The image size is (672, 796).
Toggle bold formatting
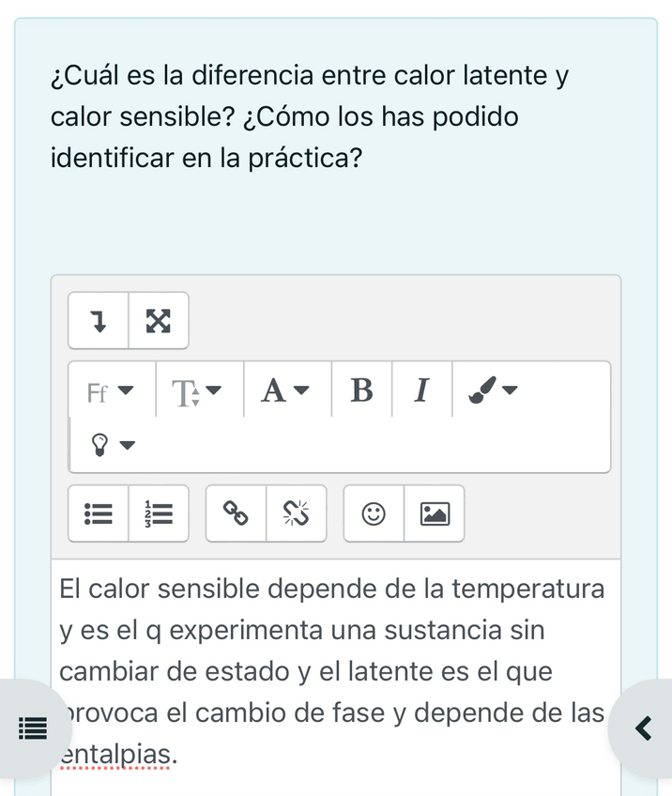point(361,390)
